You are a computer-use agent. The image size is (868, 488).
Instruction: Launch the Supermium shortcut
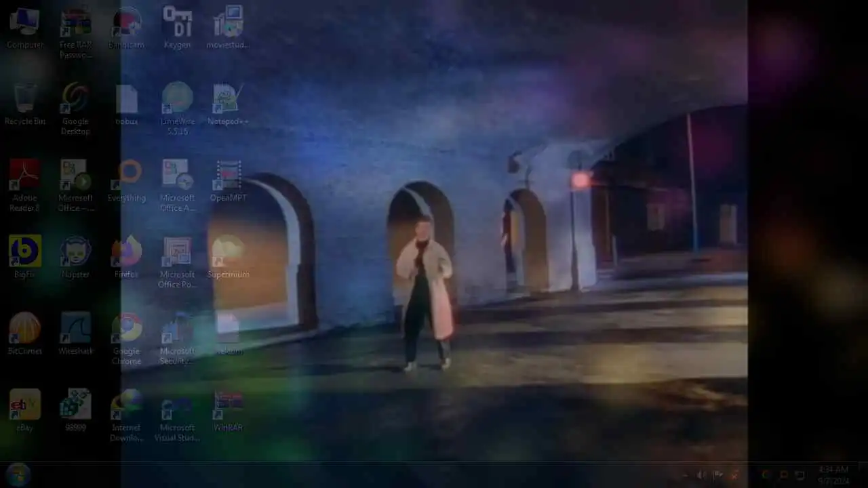[228, 258]
